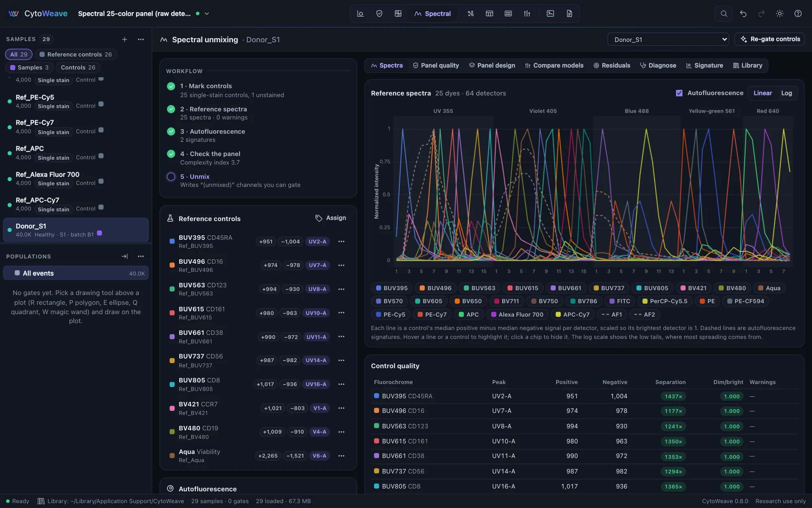Image resolution: width=812 pixels, height=508 pixels.
Task: Hide the BUV395 legend chip
Action: [x=391, y=288]
